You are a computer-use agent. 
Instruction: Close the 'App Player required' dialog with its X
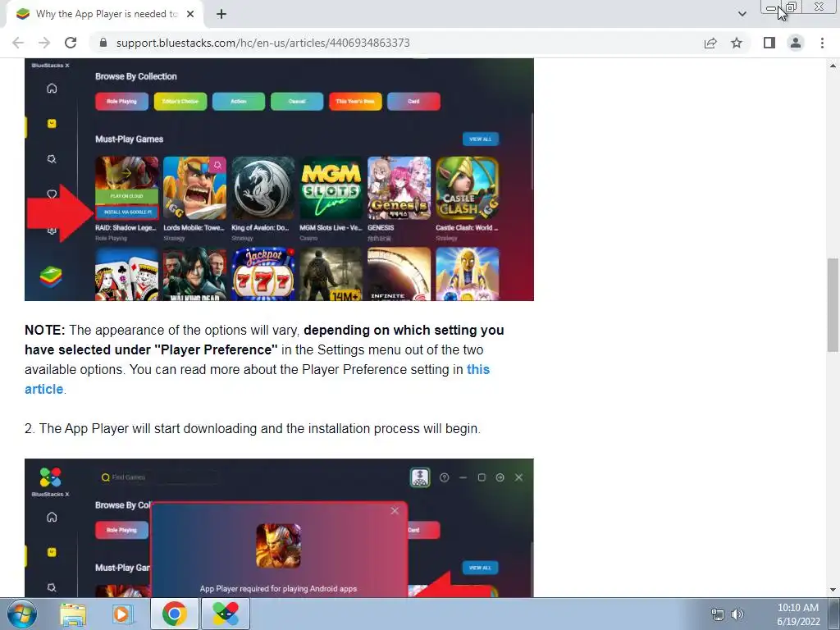click(x=395, y=510)
